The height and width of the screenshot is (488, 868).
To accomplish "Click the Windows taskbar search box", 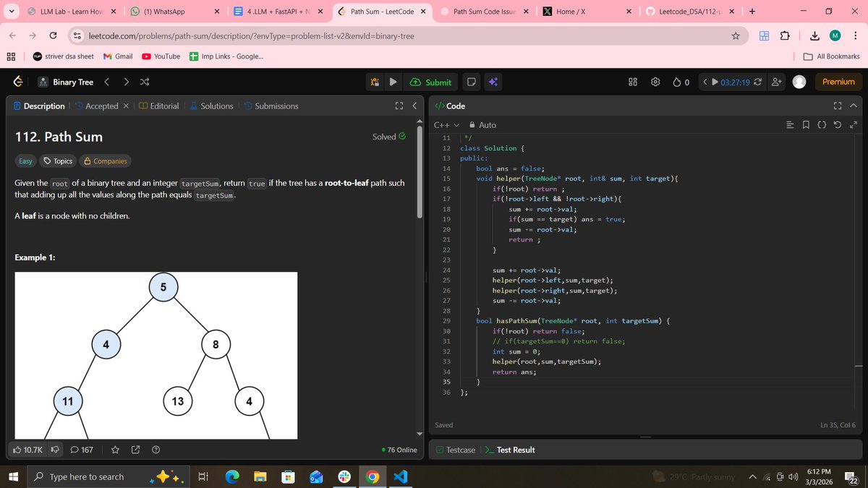I will [x=109, y=476].
